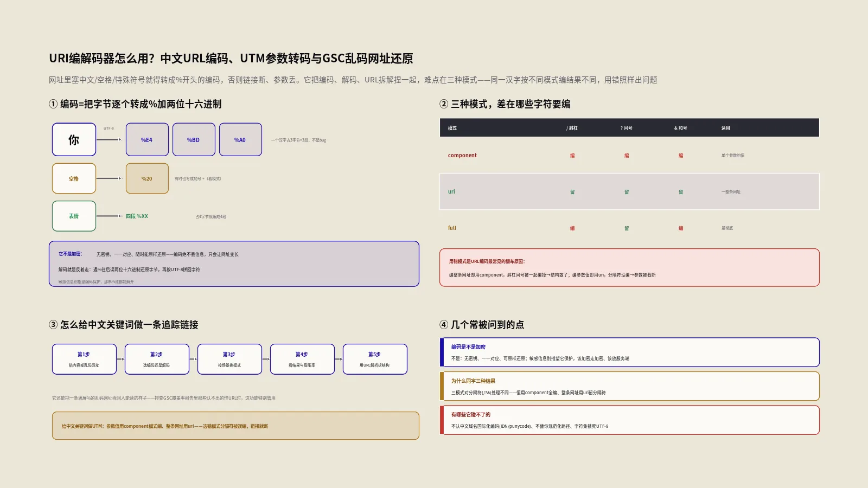Click the note "一个汉字占3字节=3段，不是bug"

tap(299, 140)
